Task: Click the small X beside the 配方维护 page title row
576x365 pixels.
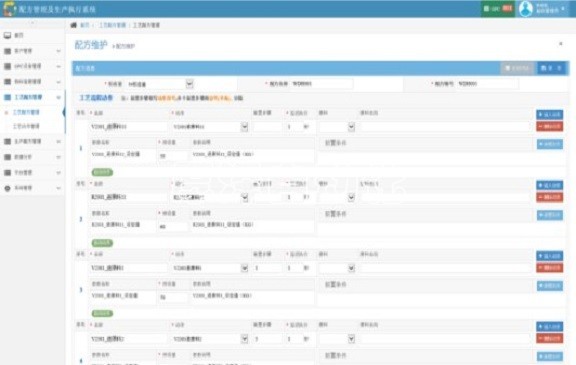Action: [x=561, y=44]
